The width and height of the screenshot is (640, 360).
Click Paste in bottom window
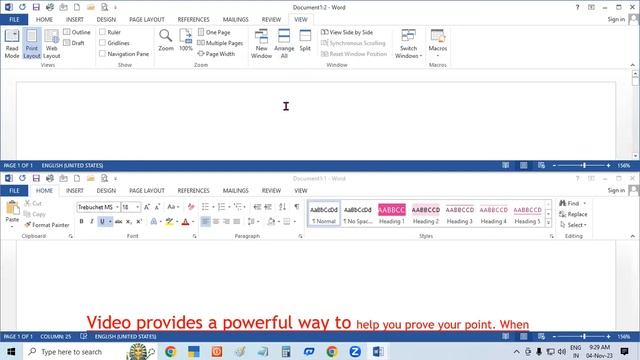[x=12, y=212]
